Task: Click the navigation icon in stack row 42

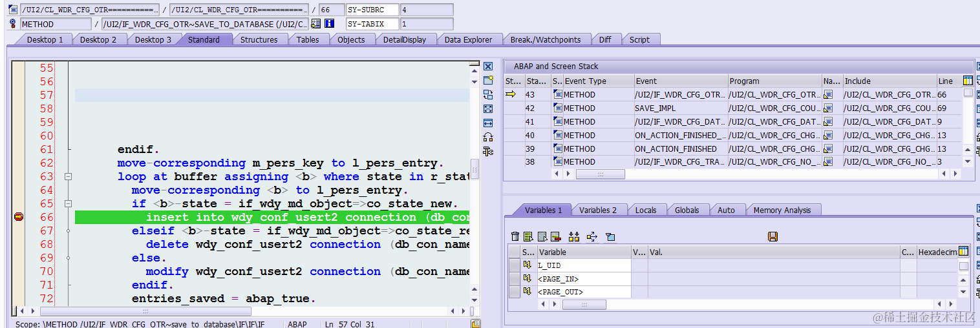Action: click(828, 108)
